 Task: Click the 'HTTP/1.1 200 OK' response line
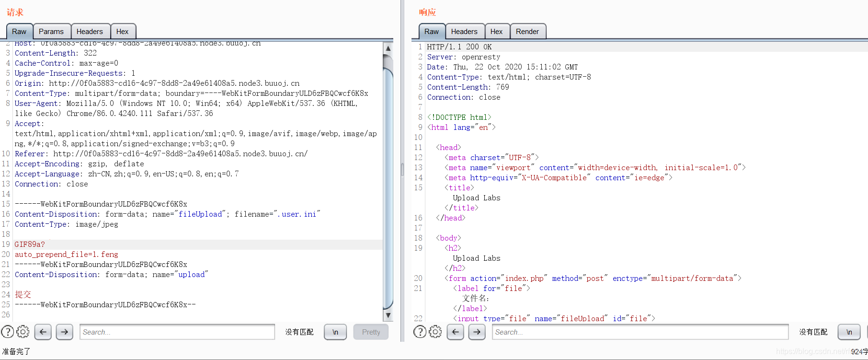click(x=459, y=47)
